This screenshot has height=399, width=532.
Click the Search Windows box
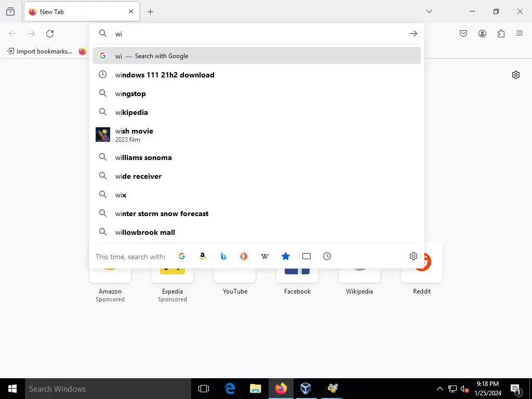(108, 389)
